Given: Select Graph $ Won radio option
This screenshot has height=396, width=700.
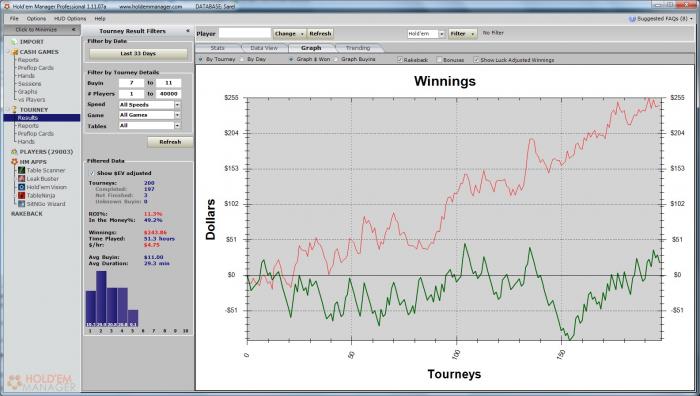Looking at the screenshot, I should pos(291,59).
